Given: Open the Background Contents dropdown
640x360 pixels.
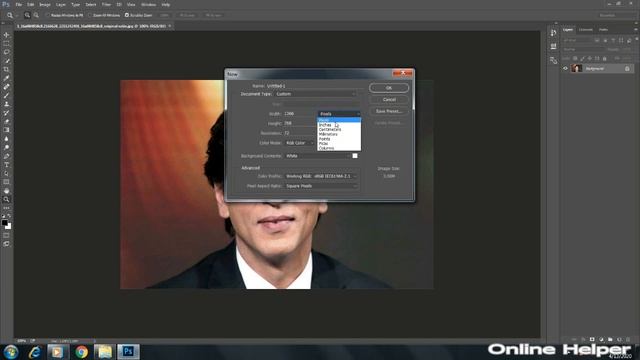Looking at the screenshot, I should coord(318,156).
